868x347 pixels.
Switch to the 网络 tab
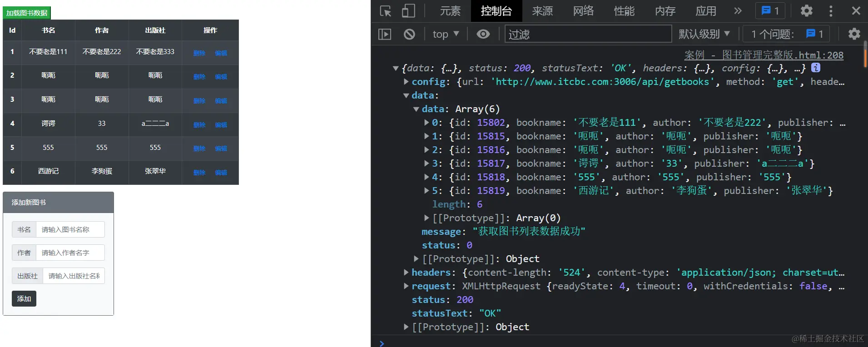(583, 11)
